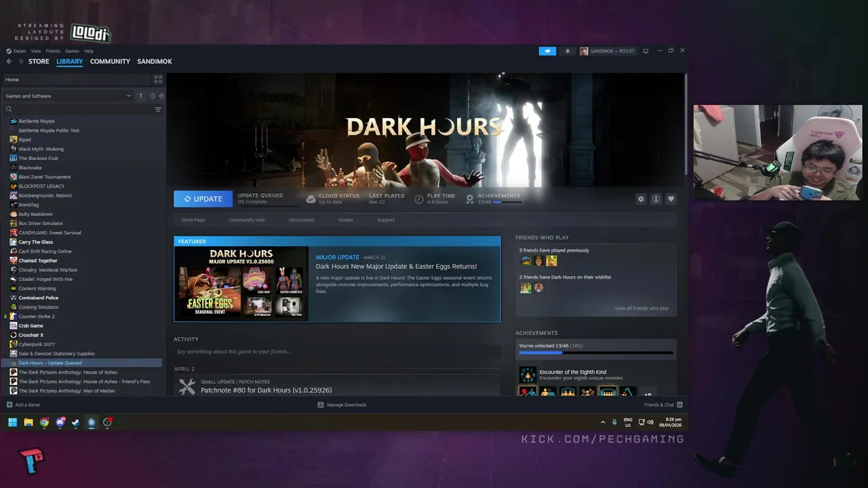The height and width of the screenshot is (488, 868).
Task: Open Community Hub link
Action: click(x=247, y=220)
